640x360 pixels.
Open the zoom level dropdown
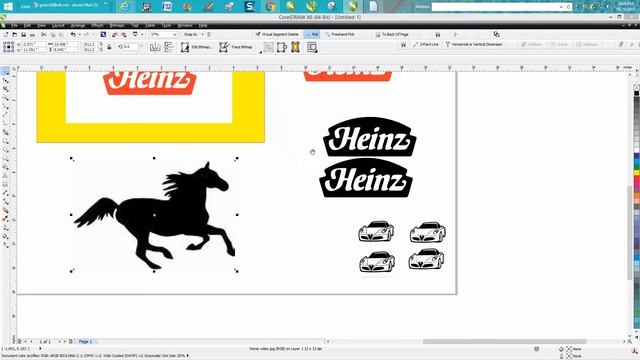[175, 35]
